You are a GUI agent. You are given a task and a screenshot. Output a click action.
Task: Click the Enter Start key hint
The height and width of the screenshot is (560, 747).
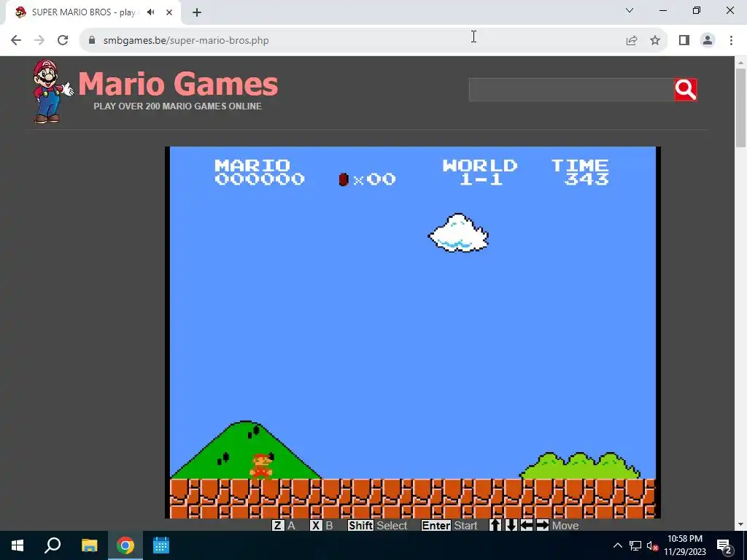point(449,525)
